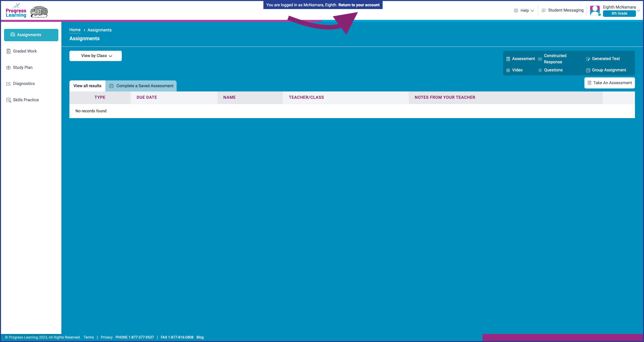Click the Assessment legend icon
The height and width of the screenshot is (342, 644).
point(508,59)
